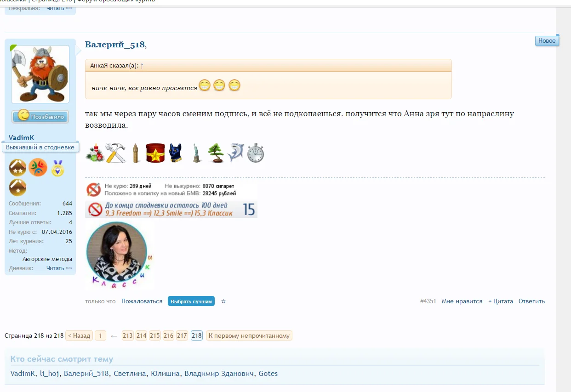The height and width of the screenshot is (392, 571).
Task: Open li_hoj in viewers list
Action: tap(49, 374)
